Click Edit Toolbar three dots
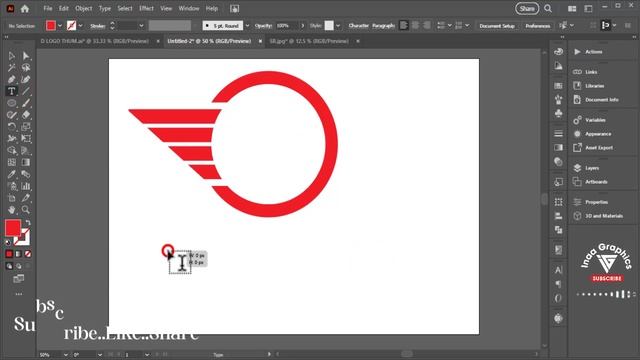Viewport: 640px width, 360px height. click(x=19, y=294)
